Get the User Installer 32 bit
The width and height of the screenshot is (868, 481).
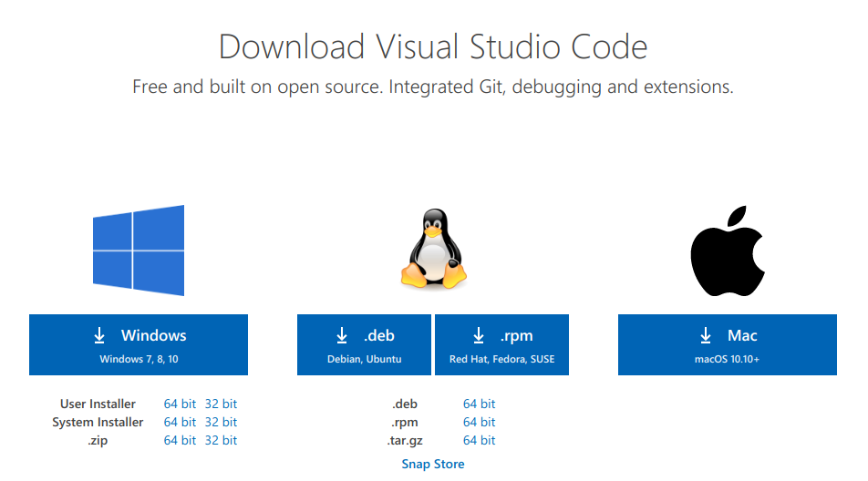coord(221,404)
